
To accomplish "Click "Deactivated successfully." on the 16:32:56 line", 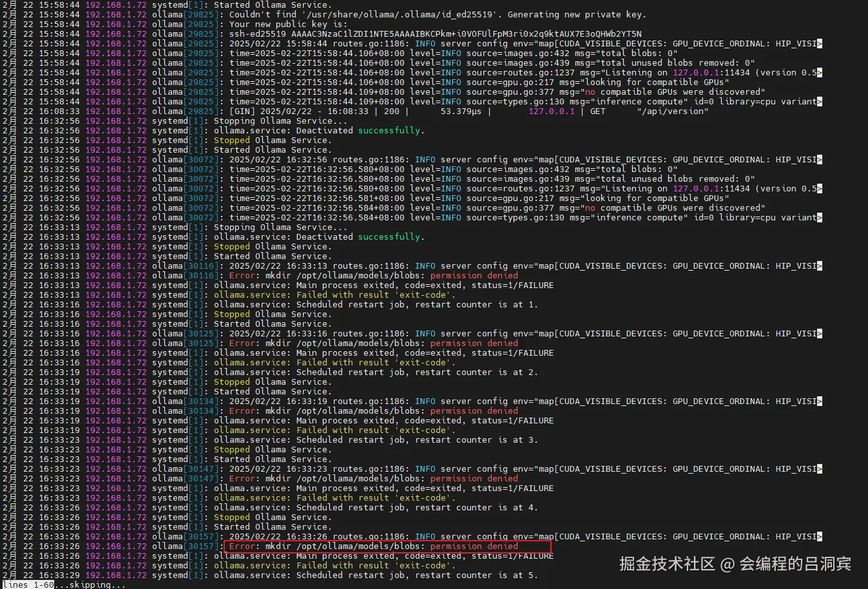I will tap(360, 130).
